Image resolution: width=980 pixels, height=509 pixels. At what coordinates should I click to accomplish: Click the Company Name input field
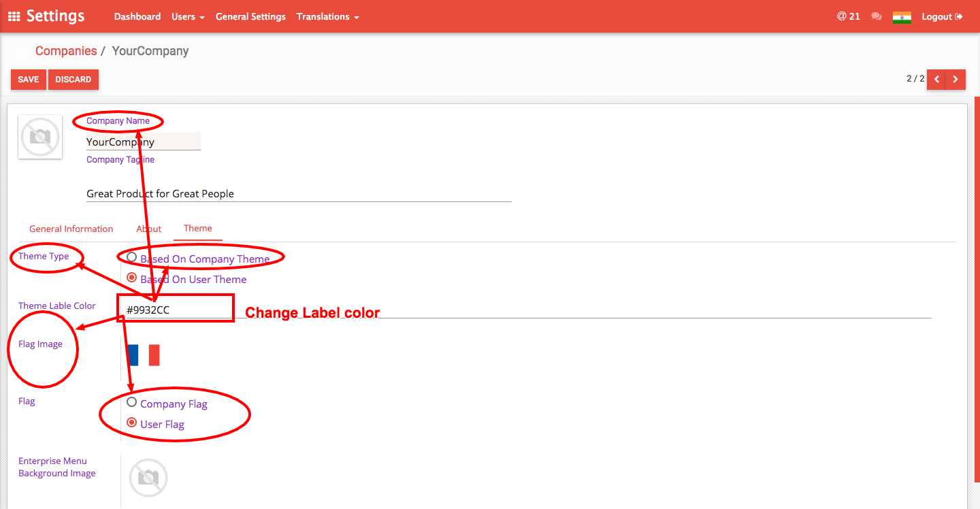[x=143, y=142]
